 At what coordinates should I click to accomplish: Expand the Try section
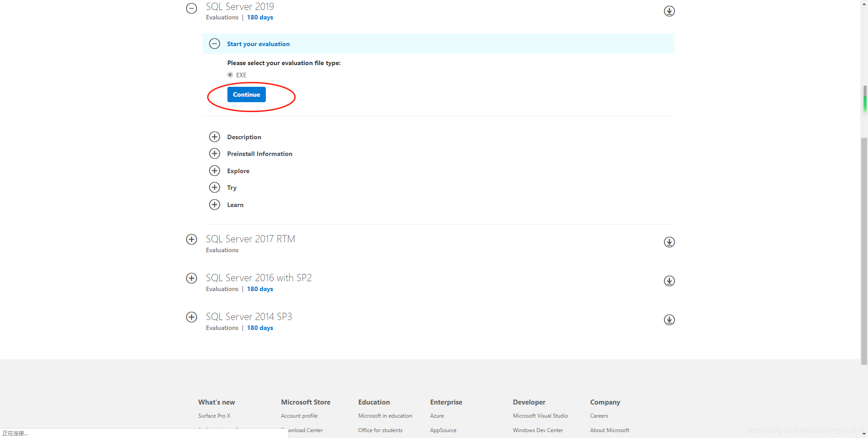215,188
